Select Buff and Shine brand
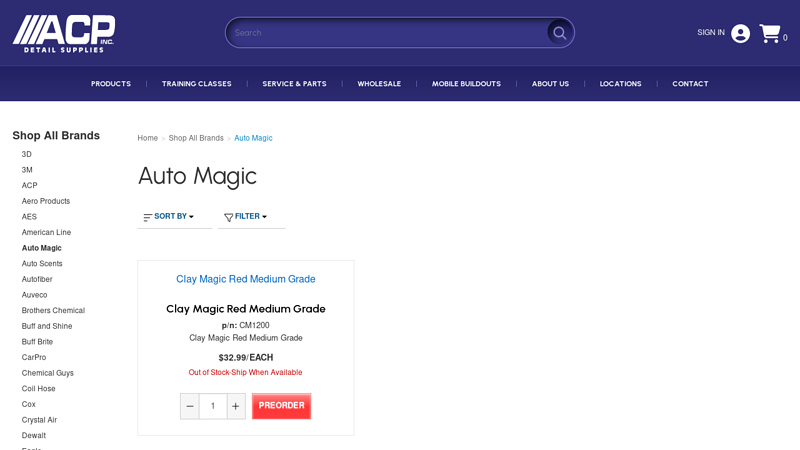This screenshot has width=800, height=450. [47, 327]
